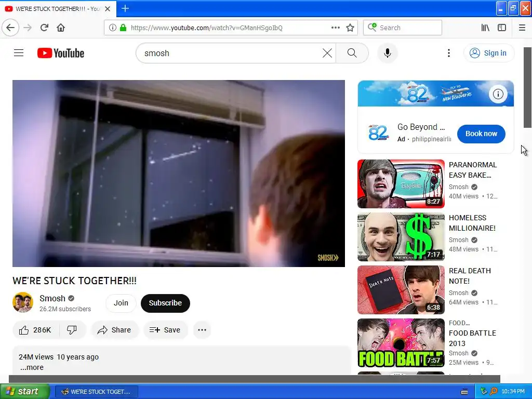Open YouTube settings three-dot menu
The width and height of the screenshot is (532, 399).
(x=448, y=53)
